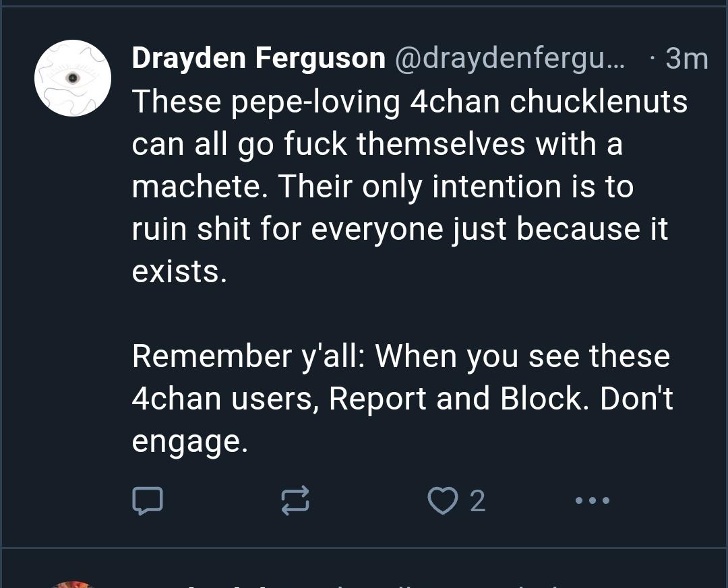This screenshot has height=588, width=728.
Task: Like the tweet with the heart icon
Action: [442, 500]
